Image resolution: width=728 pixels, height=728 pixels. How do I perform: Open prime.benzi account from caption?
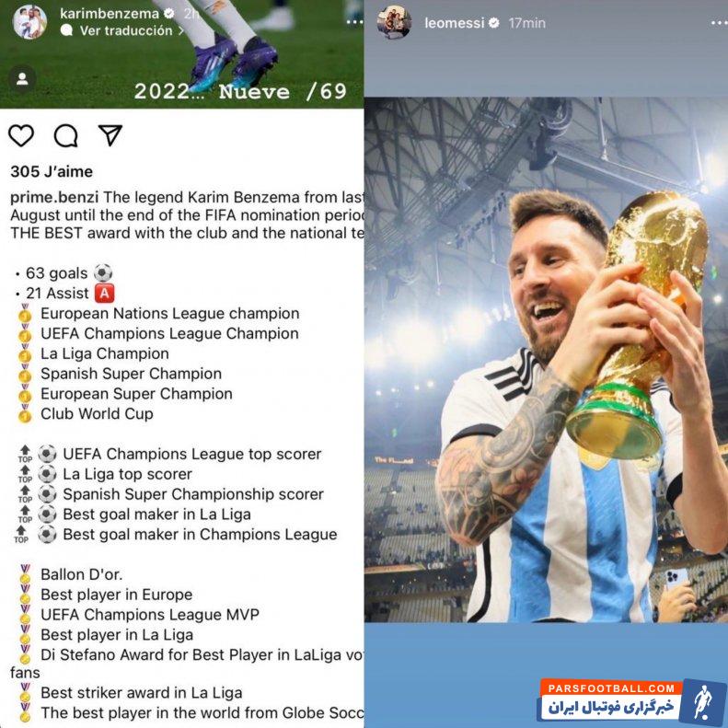click(54, 197)
